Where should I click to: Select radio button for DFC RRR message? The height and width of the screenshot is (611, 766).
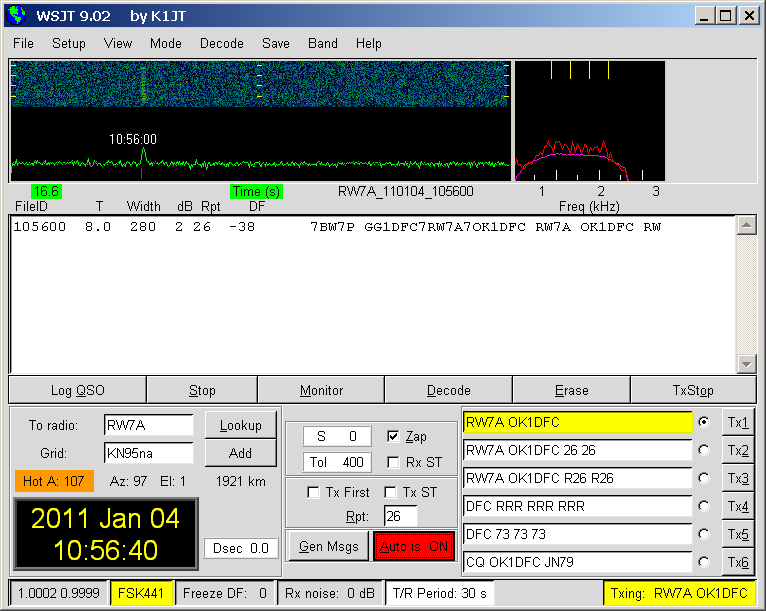click(703, 506)
